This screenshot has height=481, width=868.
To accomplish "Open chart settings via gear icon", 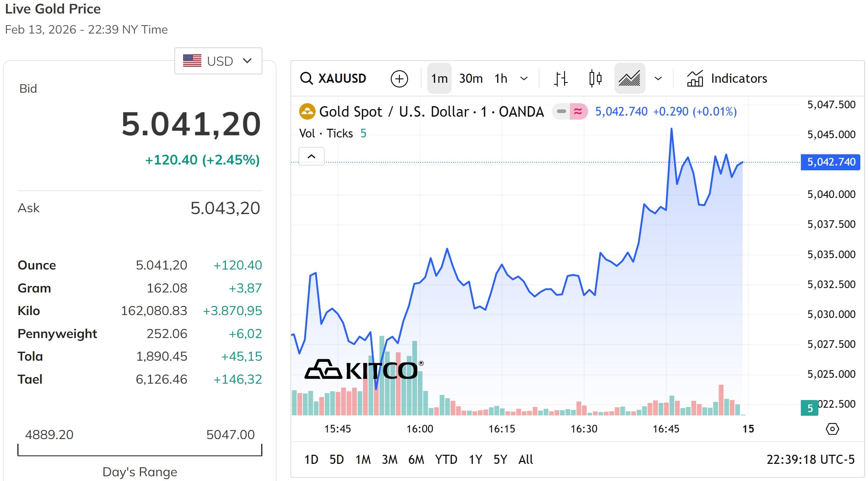I will click(x=832, y=429).
